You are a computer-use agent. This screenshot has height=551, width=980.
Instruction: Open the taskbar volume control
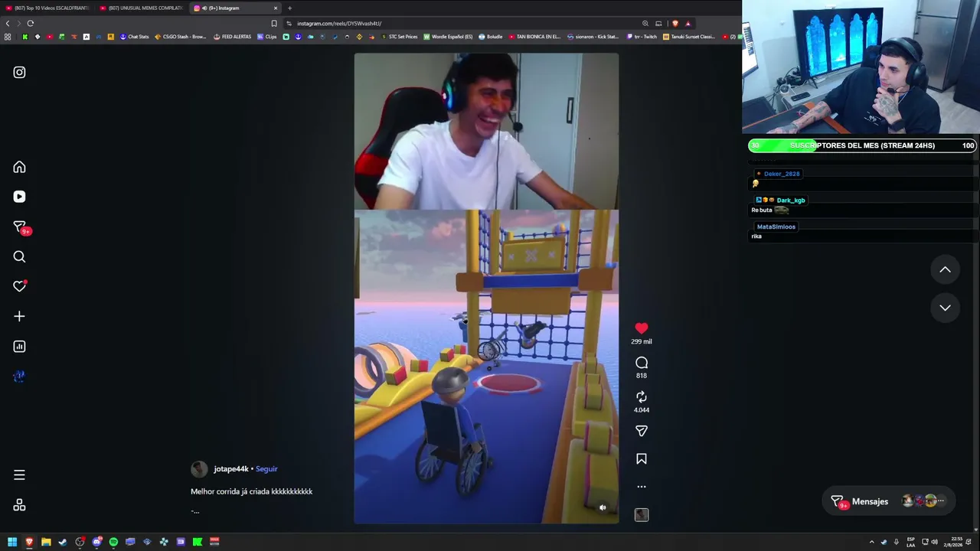[934, 542]
